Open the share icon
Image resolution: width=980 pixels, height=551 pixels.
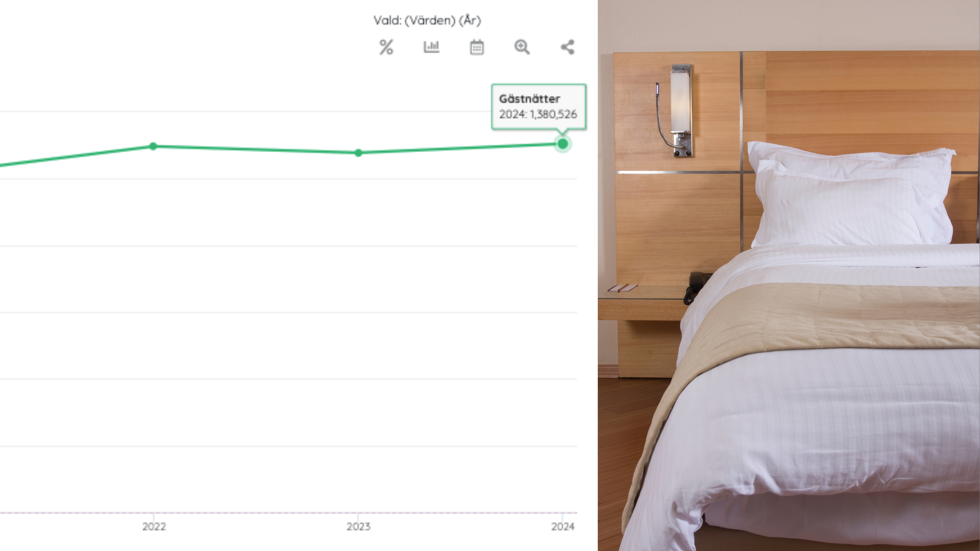[x=567, y=47]
